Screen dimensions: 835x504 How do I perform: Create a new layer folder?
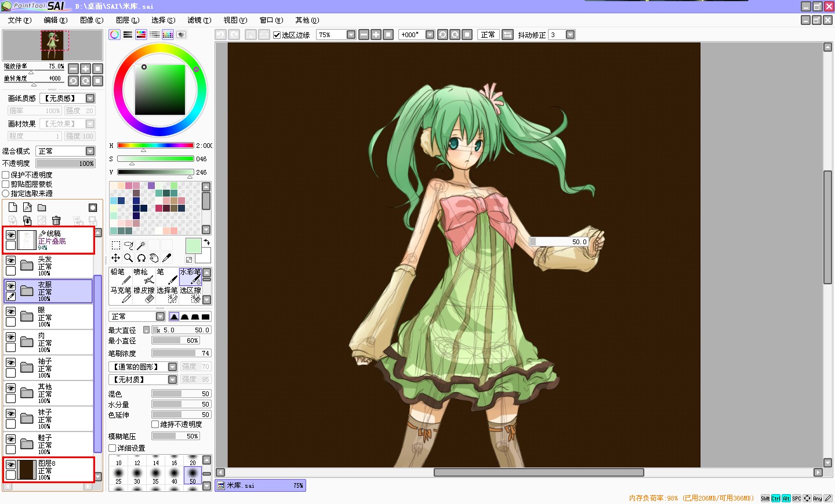pyautogui.click(x=42, y=208)
